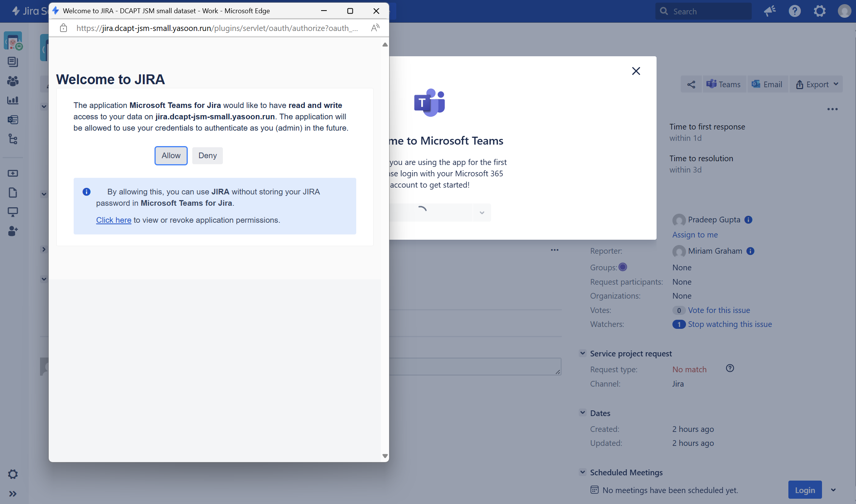Click the Email Outlook button
This screenshot has width=856, height=504.
click(767, 85)
